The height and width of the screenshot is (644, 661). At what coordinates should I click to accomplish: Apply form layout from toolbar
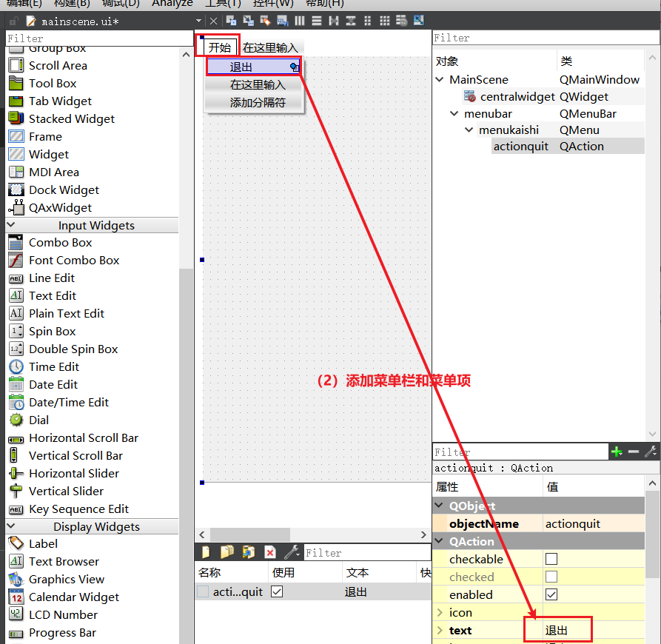tap(368, 20)
